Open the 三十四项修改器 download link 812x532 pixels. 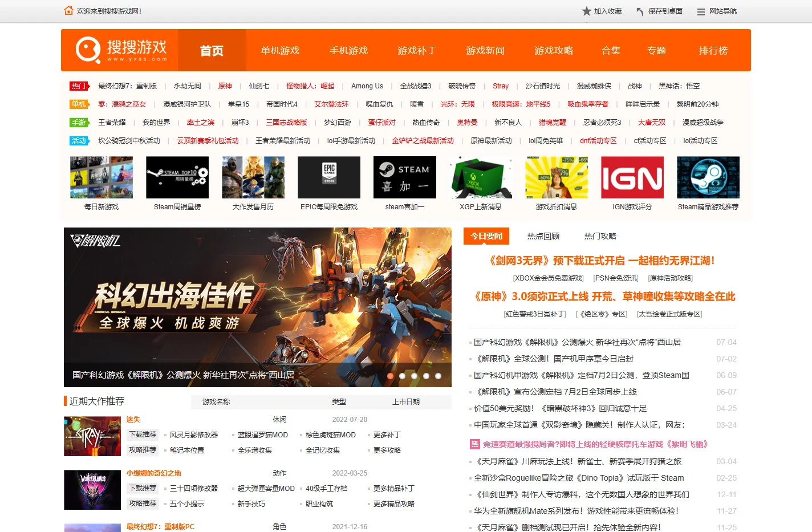194,489
